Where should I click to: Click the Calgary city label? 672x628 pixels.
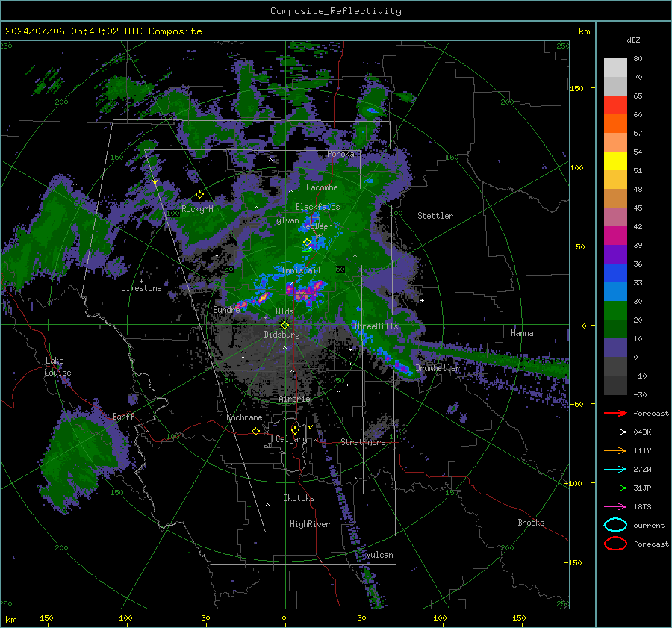[x=291, y=439]
